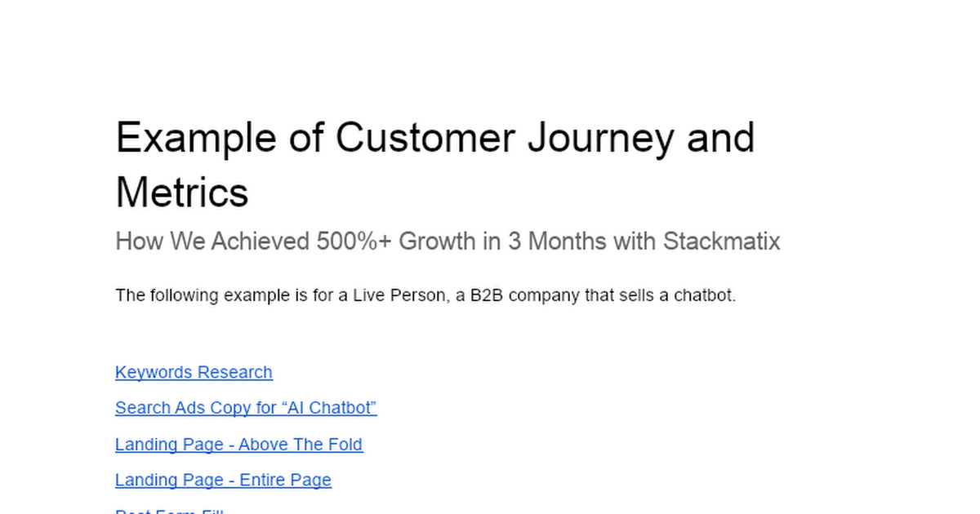The width and height of the screenshot is (980, 514).
Task: Open the Keywords Research link
Action: click(x=194, y=372)
